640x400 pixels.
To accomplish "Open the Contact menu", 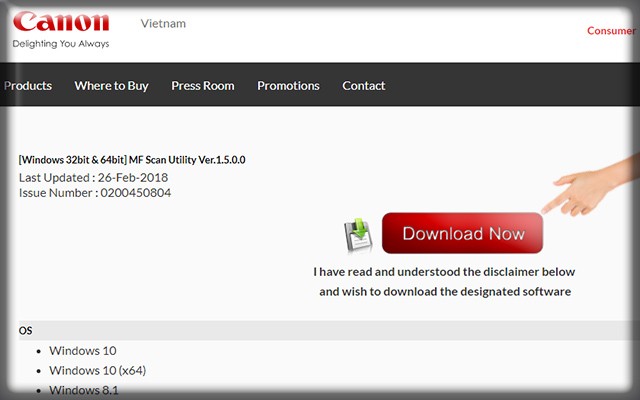I will pyautogui.click(x=364, y=86).
